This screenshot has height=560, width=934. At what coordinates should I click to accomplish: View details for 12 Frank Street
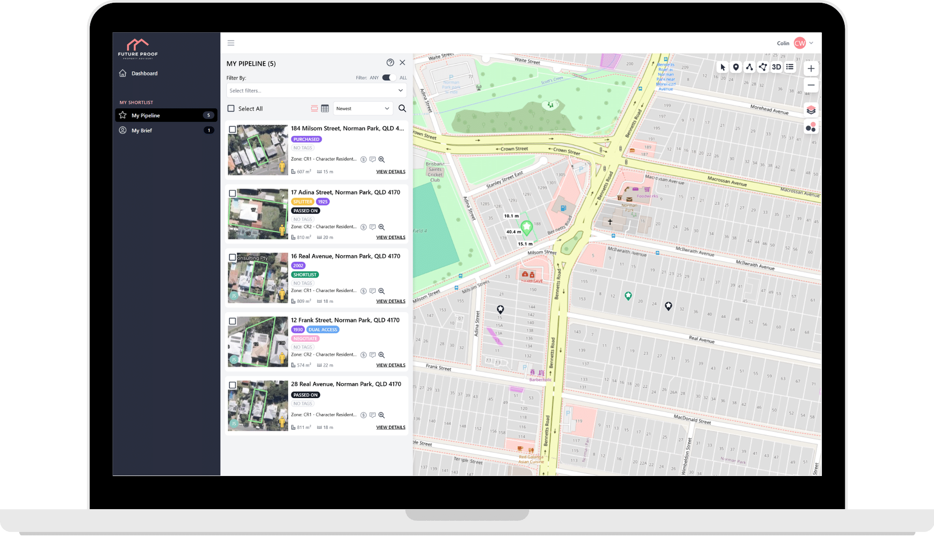391,365
